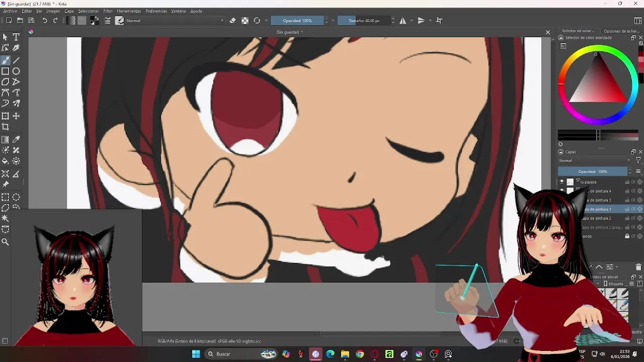Select the Transform tool
Viewport: 644px width, 362px height.
[5, 116]
